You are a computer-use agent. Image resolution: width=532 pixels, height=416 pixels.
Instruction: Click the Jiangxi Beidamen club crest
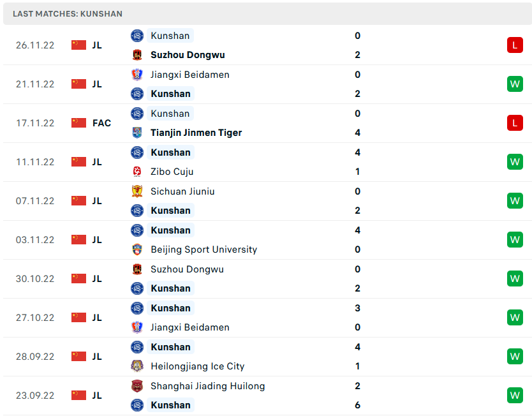coord(137,75)
